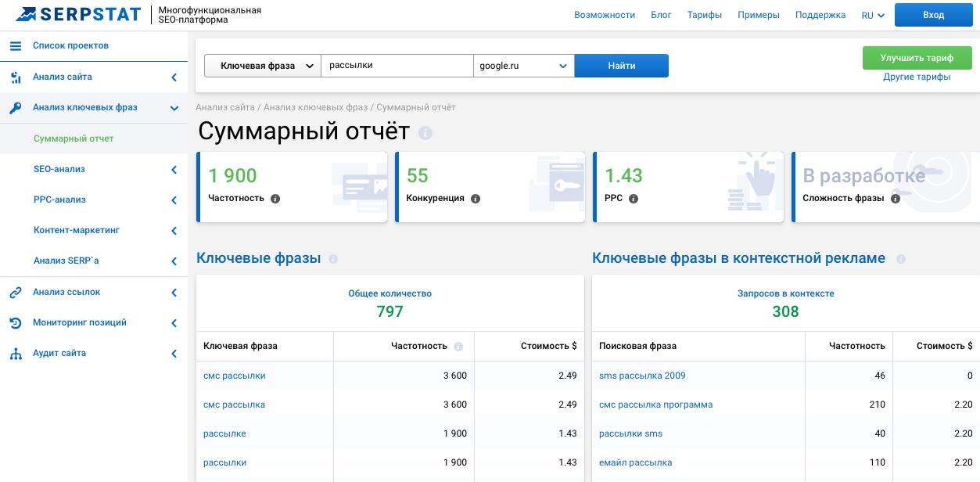Focus the keyword search input containing рассылки
The width and height of the screenshot is (980, 482).
pyautogui.click(x=397, y=66)
